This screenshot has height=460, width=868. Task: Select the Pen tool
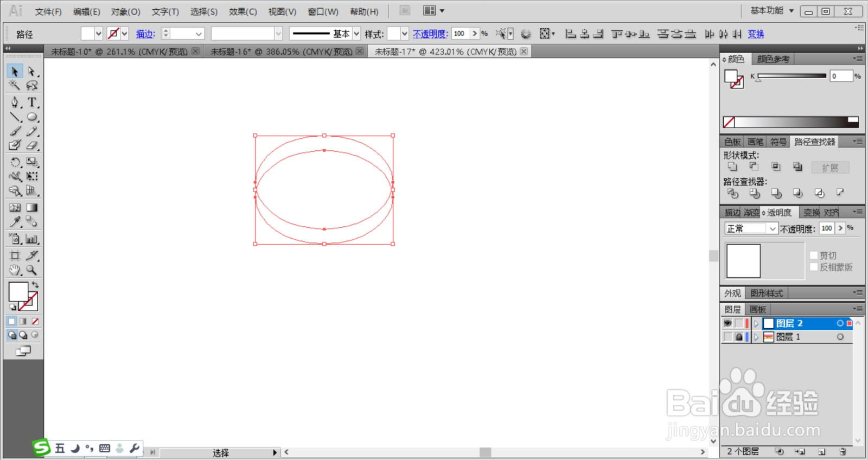click(15, 102)
